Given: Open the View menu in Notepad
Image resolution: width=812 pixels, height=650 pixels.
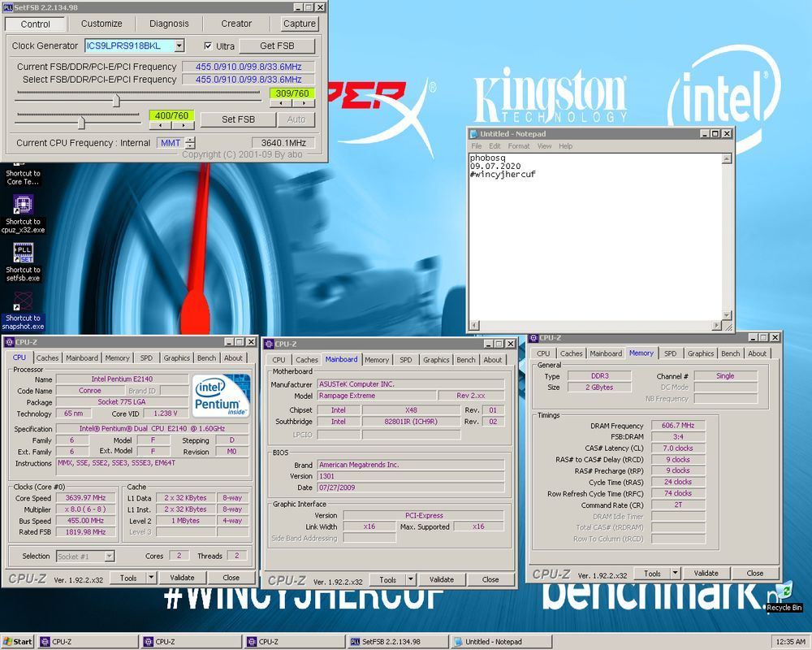Looking at the screenshot, I should [544, 146].
